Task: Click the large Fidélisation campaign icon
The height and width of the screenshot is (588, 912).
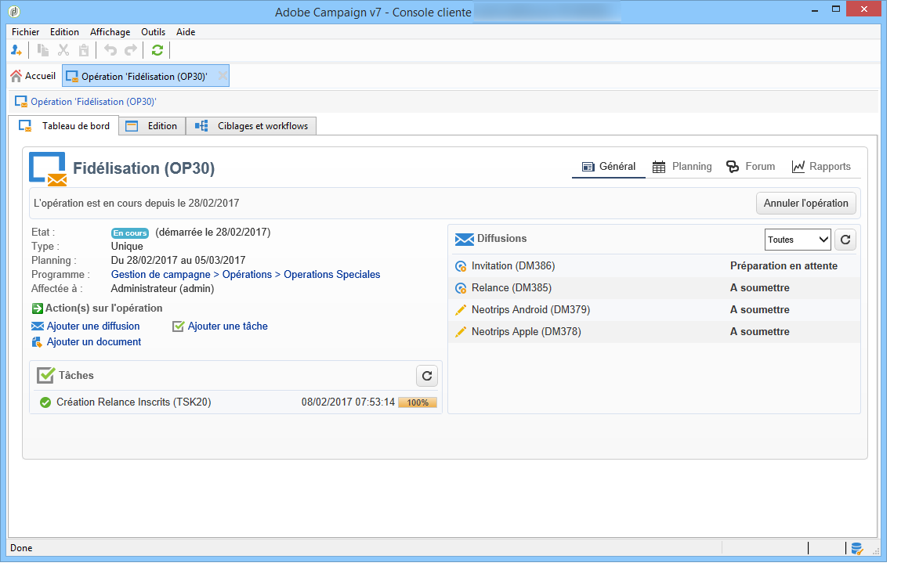Action: point(48,169)
